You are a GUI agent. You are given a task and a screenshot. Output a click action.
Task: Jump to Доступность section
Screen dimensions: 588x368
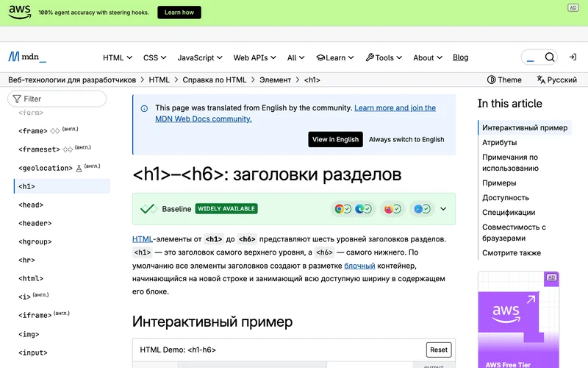(x=506, y=197)
